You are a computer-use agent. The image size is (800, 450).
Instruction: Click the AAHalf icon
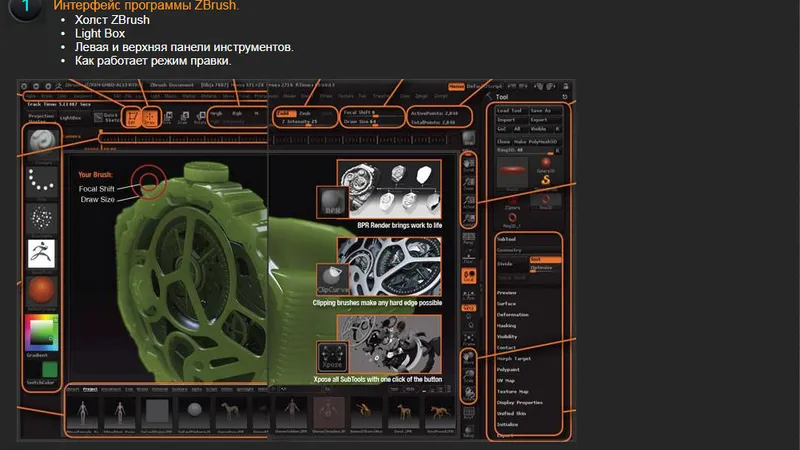(x=469, y=220)
